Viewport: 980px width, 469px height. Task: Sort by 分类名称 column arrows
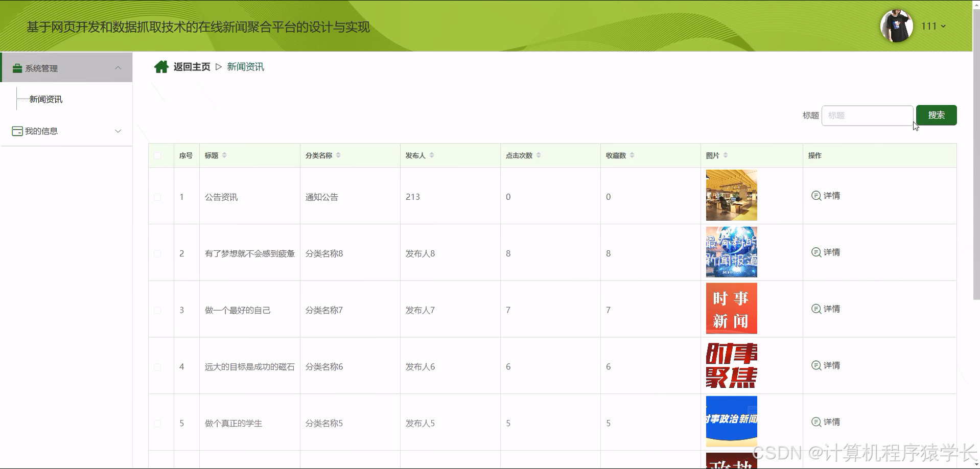[338, 155]
